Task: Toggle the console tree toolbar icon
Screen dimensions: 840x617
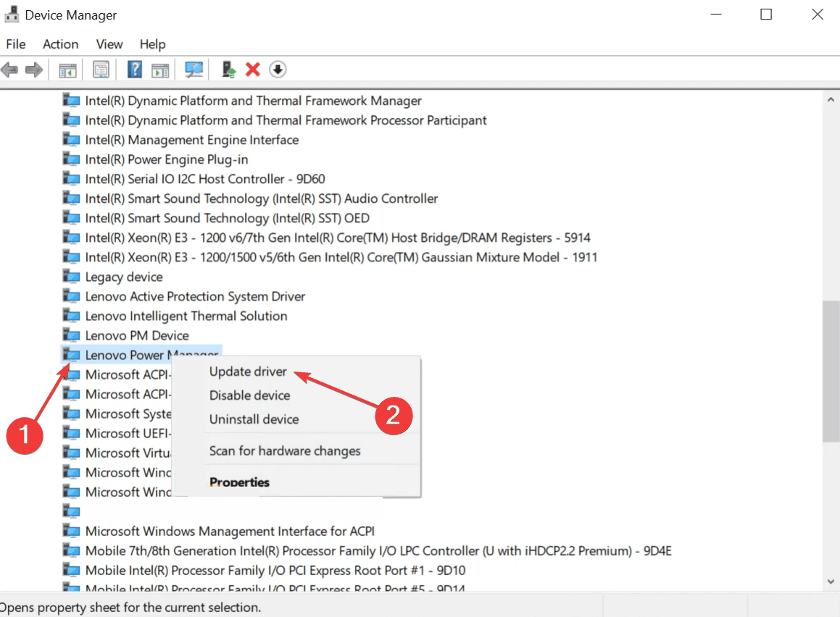Action: tap(67, 70)
